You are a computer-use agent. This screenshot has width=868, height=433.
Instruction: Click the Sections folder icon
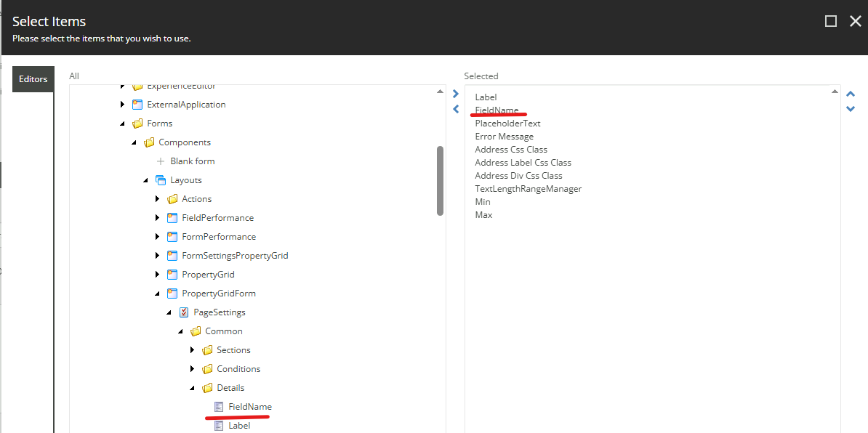coord(207,349)
